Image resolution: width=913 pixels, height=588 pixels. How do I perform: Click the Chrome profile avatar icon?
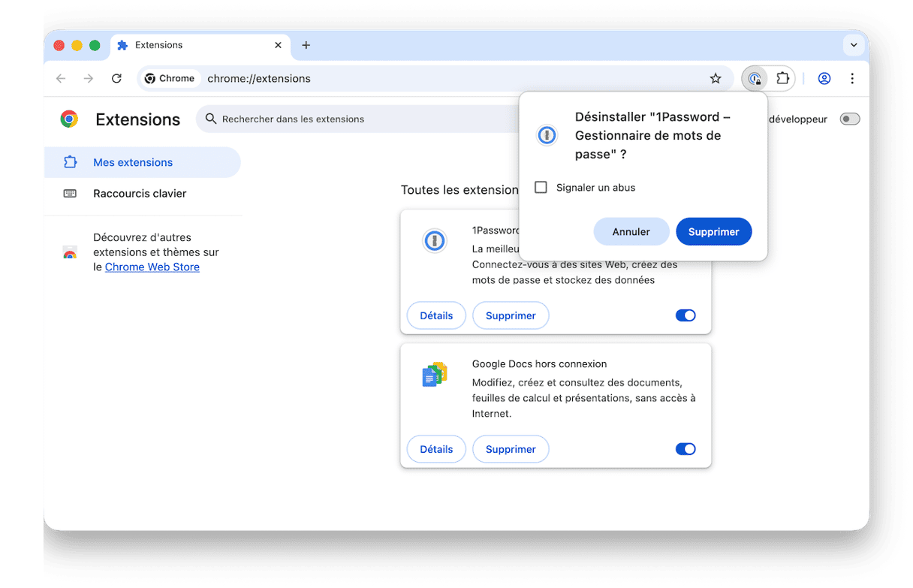tap(824, 78)
